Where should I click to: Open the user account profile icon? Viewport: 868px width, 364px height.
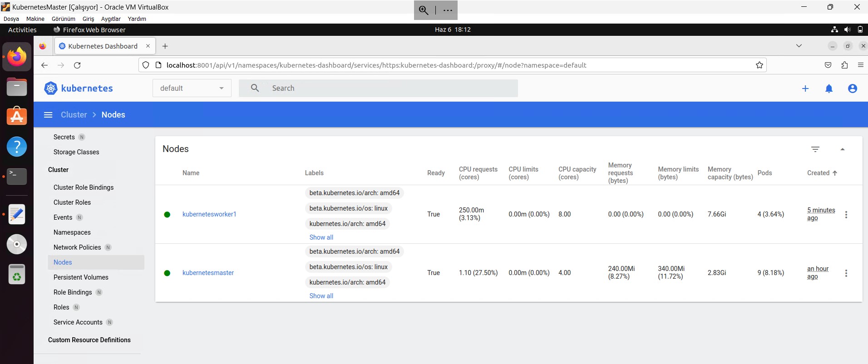click(x=853, y=89)
